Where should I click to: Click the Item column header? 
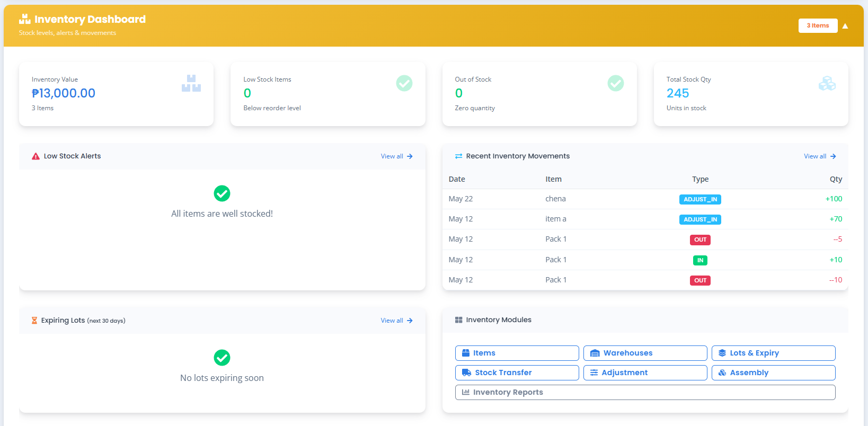pos(553,179)
